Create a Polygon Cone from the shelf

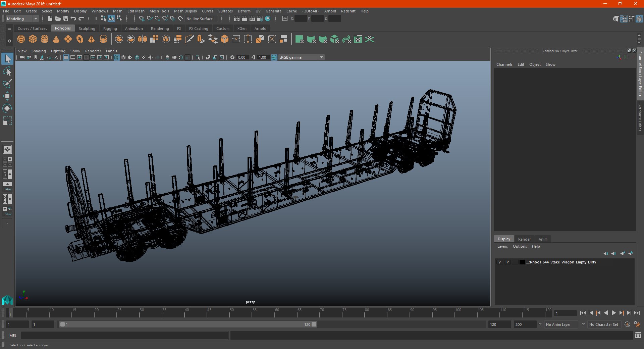point(56,39)
